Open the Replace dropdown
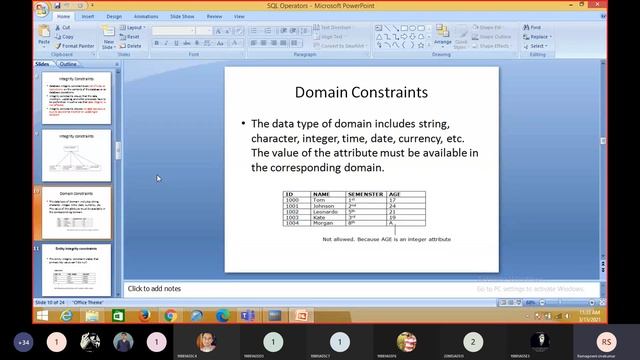This screenshot has height=360, width=640. pos(538,37)
